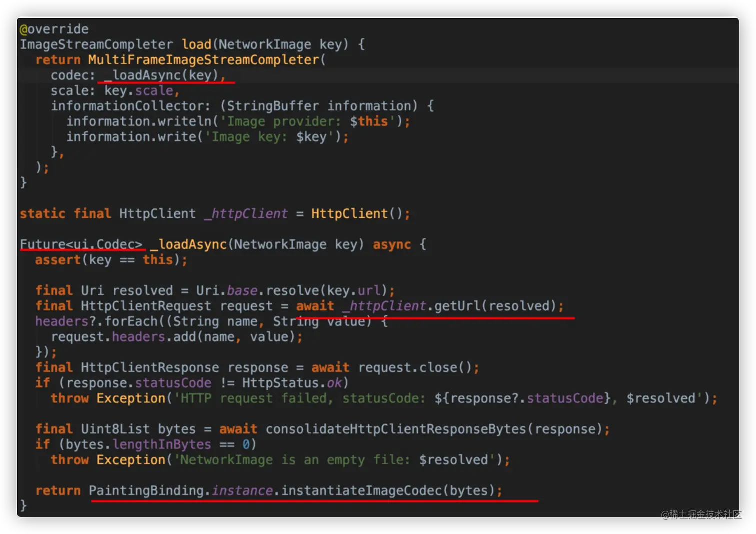Screen dimensions: 756x534
Task: Click the @override annotation
Action: click(x=54, y=29)
